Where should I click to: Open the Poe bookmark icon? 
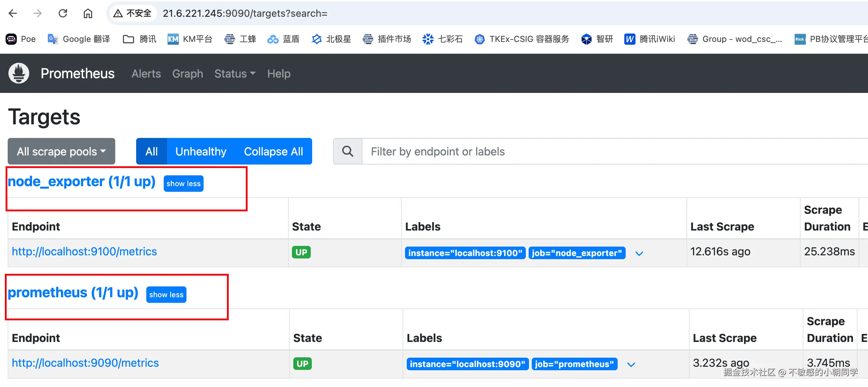coord(11,39)
